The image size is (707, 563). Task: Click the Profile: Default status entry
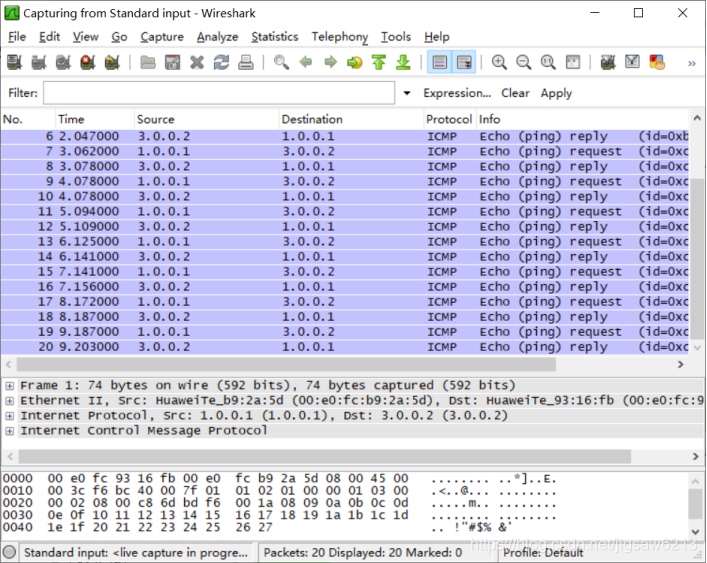pyautogui.click(x=543, y=553)
